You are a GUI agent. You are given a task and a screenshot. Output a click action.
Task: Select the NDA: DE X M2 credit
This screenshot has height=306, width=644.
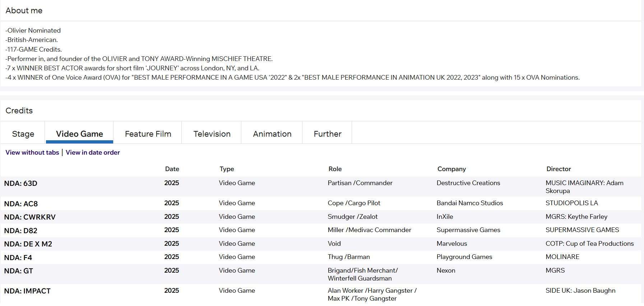click(28, 244)
